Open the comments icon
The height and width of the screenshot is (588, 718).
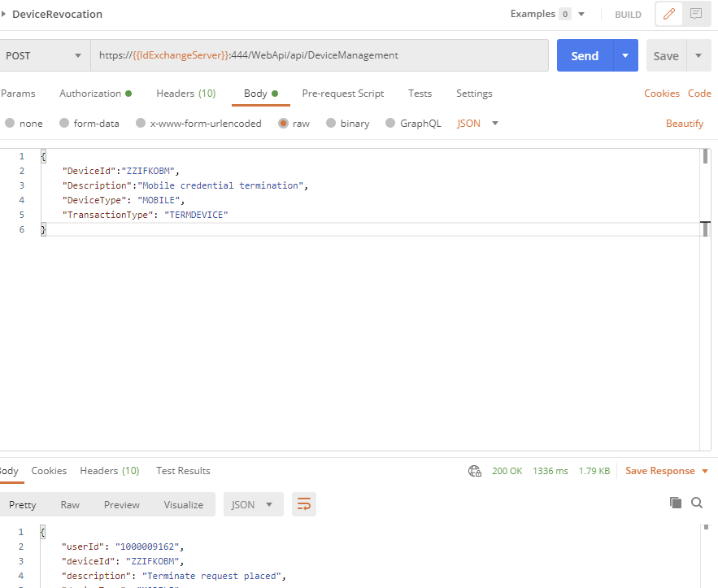coord(696,14)
